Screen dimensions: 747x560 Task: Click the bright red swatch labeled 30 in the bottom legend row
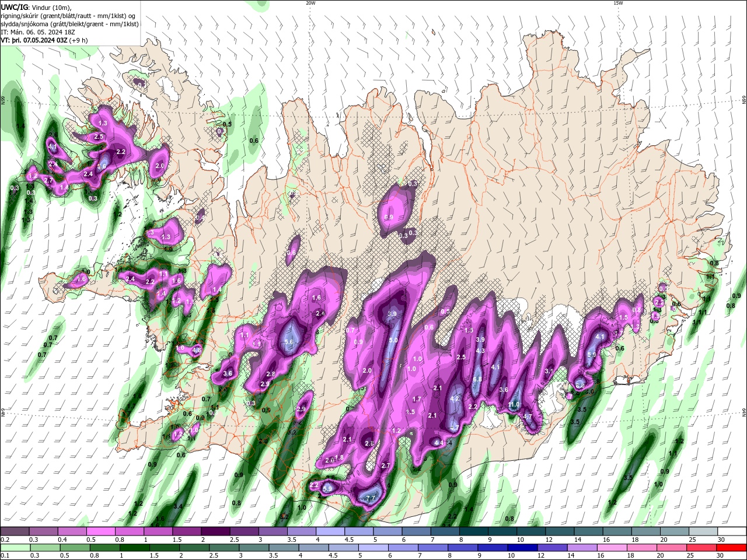click(x=732, y=548)
